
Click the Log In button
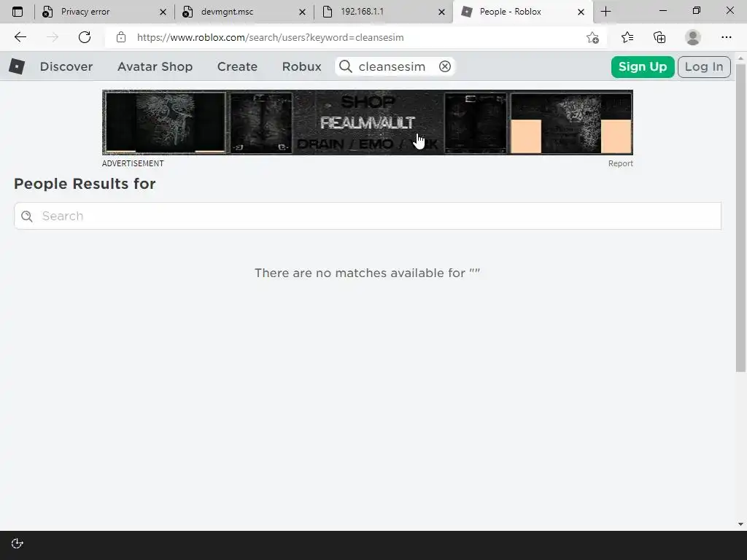pos(704,66)
